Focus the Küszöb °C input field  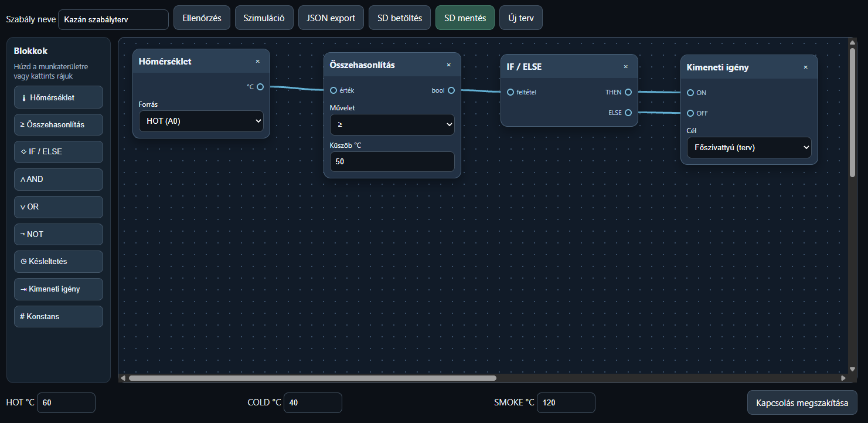tap(392, 161)
